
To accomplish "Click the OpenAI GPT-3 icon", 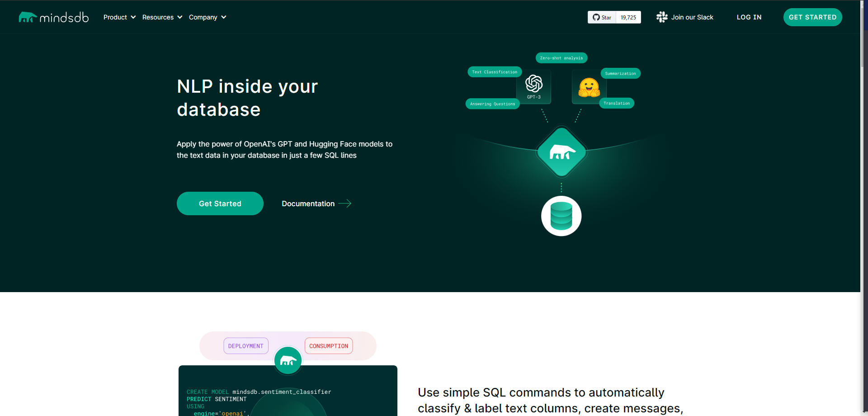I will click(534, 84).
